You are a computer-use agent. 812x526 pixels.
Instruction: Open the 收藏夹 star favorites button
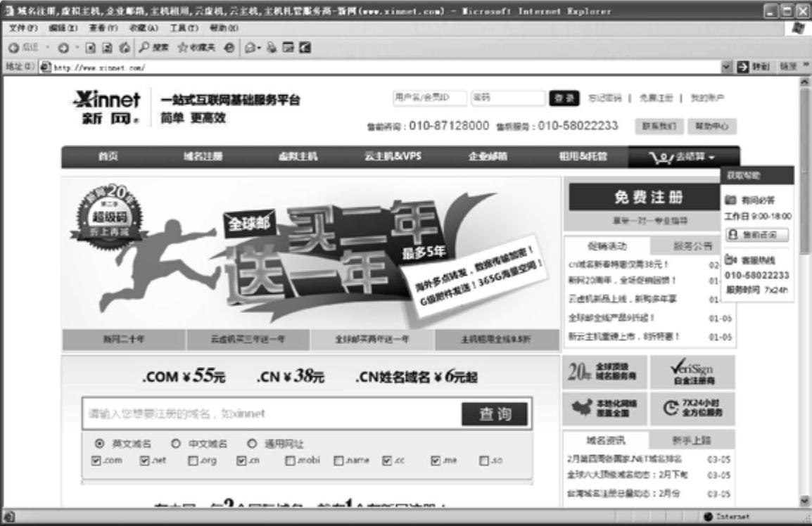196,48
